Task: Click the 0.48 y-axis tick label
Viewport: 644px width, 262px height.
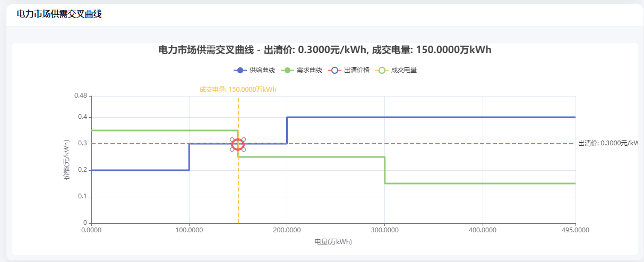Action: tap(81, 95)
